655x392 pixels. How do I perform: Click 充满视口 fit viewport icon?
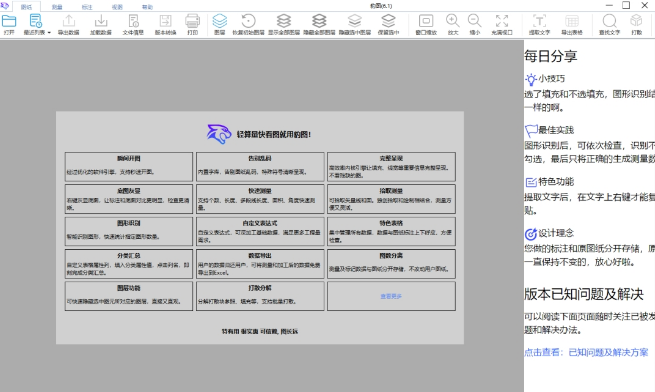pos(502,21)
